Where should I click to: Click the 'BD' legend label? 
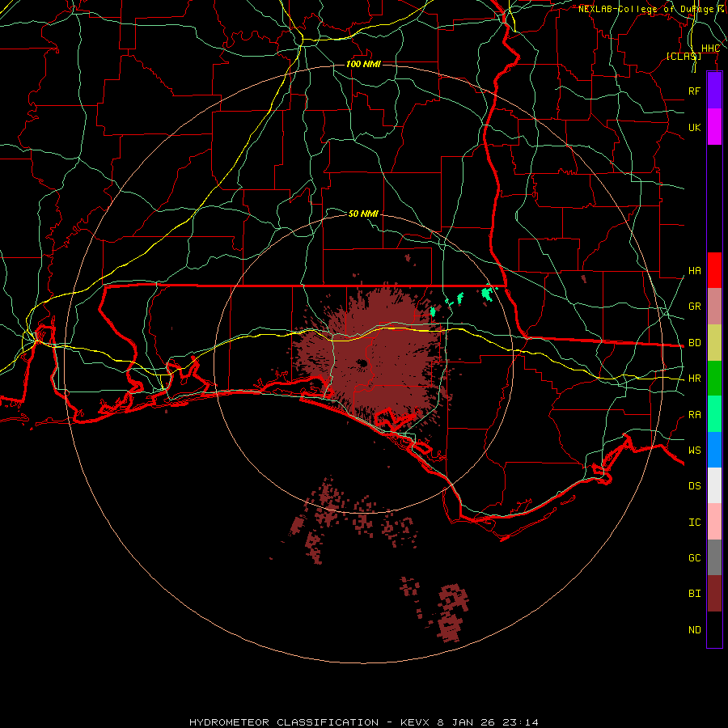click(x=694, y=343)
